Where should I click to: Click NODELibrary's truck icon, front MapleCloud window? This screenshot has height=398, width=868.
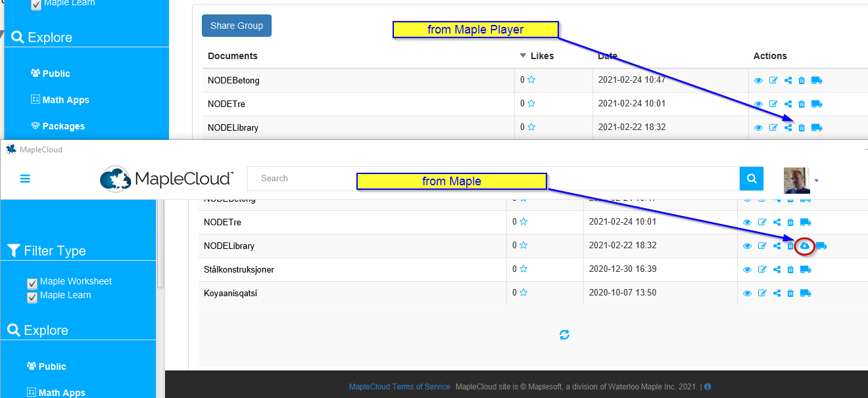coord(821,246)
